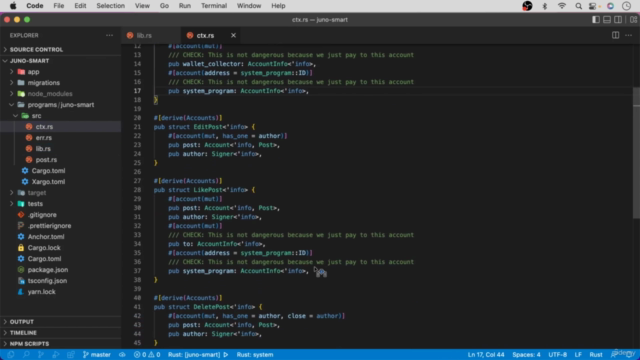Toggle bottom panel layout icon
The width and height of the screenshot is (640, 360).
pos(607,20)
